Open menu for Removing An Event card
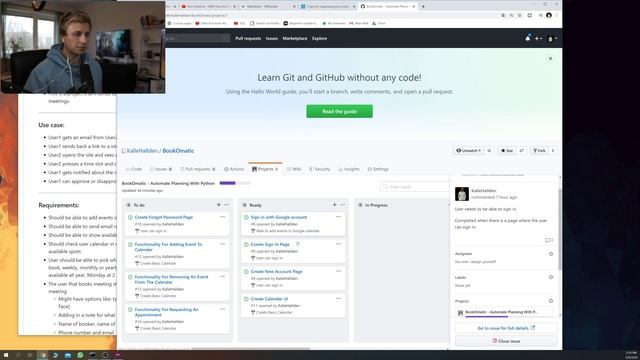 (x=222, y=277)
